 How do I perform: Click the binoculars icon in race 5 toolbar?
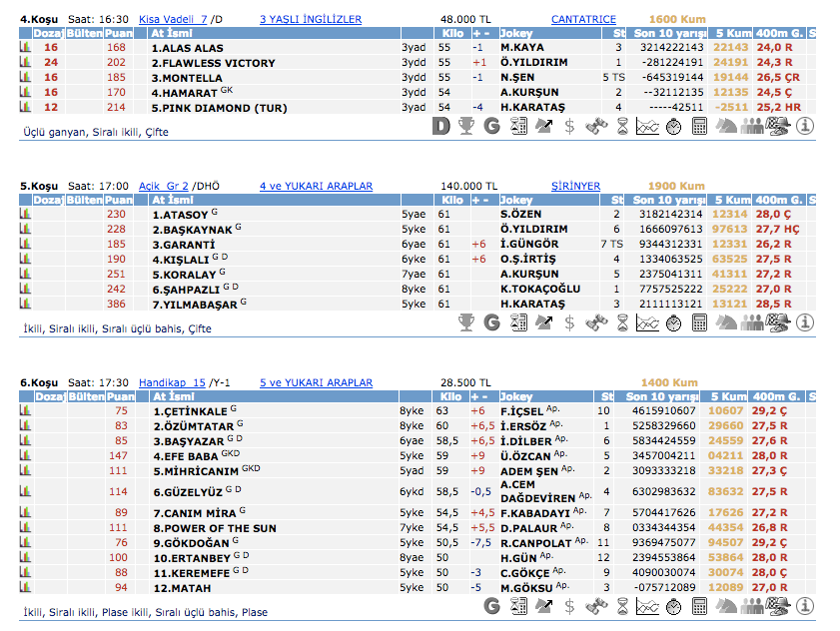coord(596,322)
